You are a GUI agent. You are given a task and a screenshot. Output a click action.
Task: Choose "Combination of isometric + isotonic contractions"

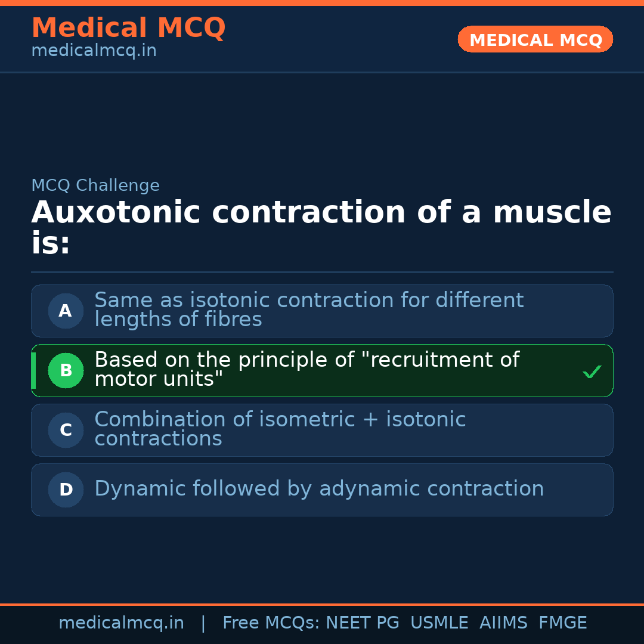point(280,429)
